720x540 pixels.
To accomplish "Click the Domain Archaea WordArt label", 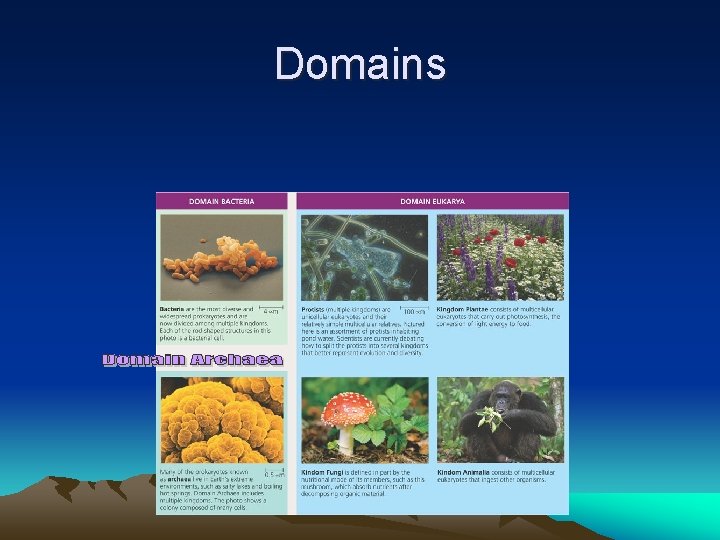I will pyautogui.click(x=193, y=360).
